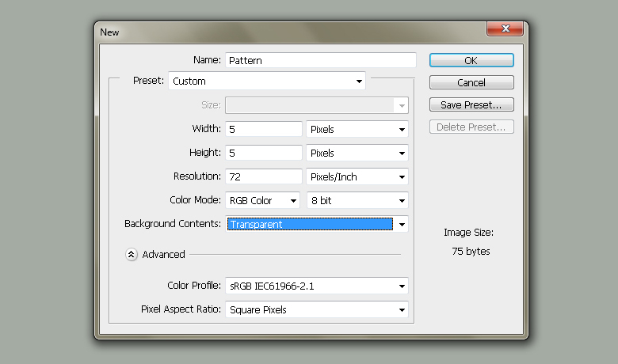Open the Color Profile dropdown

tap(317, 286)
